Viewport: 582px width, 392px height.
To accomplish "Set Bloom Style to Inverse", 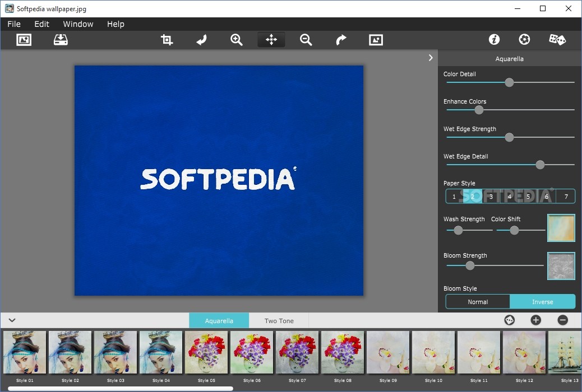I will (543, 302).
